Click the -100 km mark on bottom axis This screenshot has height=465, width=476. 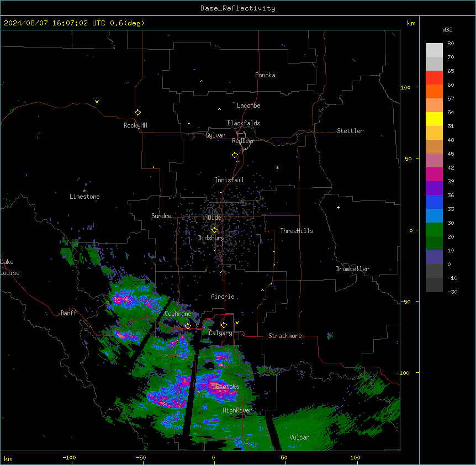[x=69, y=458]
